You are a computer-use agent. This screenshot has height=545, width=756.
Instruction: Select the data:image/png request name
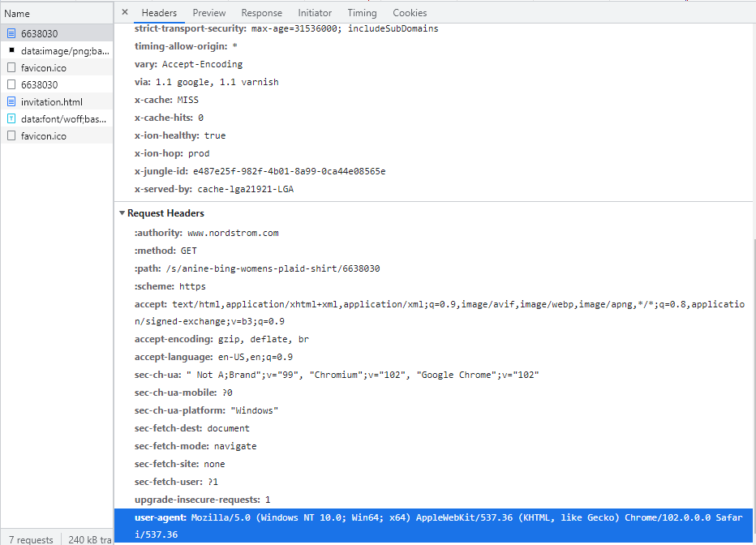(65, 50)
